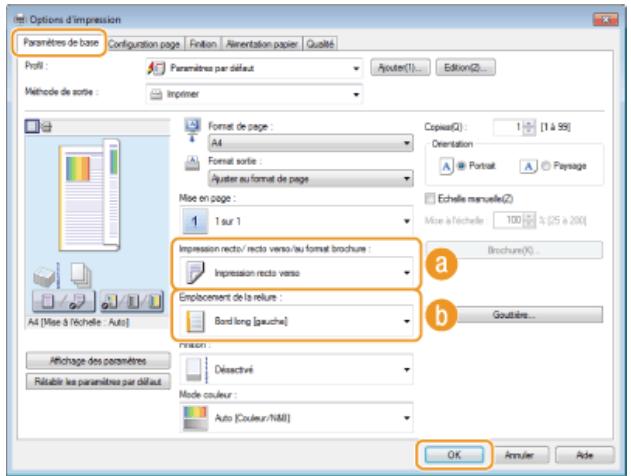
Task: Open the Alimentation papier tab
Action: [x=262, y=44]
